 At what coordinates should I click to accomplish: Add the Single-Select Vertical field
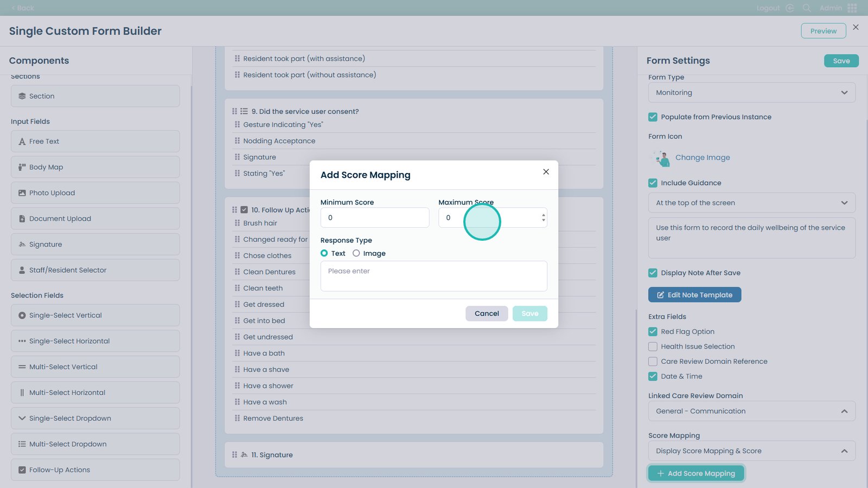pos(95,315)
